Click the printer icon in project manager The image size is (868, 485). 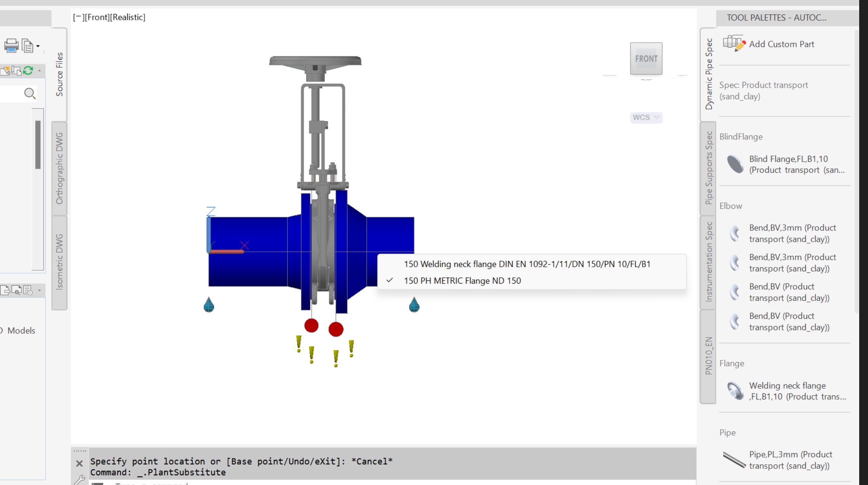pyautogui.click(x=11, y=46)
